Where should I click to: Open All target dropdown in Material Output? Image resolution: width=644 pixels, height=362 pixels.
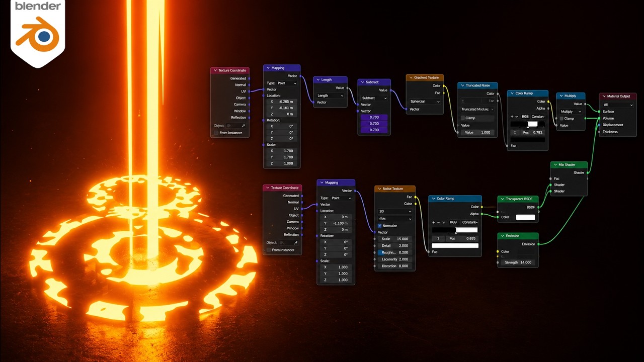[x=618, y=105]
